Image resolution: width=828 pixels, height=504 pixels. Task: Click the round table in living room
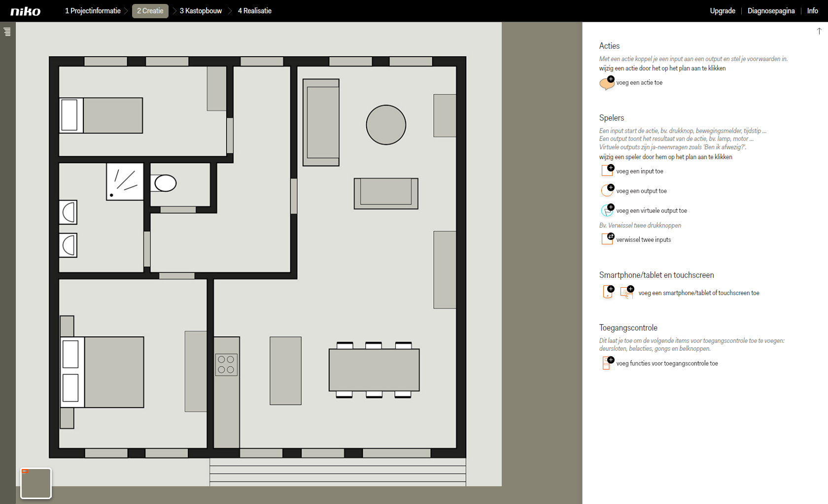click(386, 125)
